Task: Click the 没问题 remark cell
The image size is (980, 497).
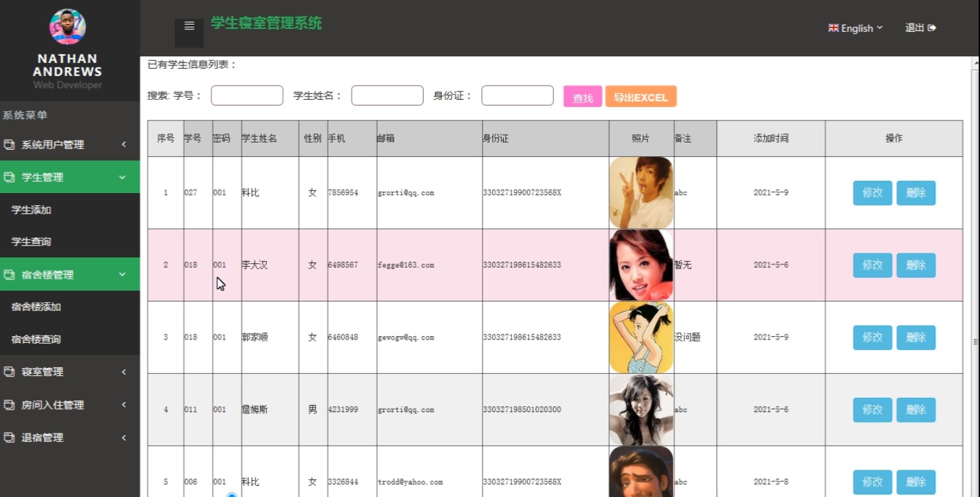Action: tap(695, 338)
